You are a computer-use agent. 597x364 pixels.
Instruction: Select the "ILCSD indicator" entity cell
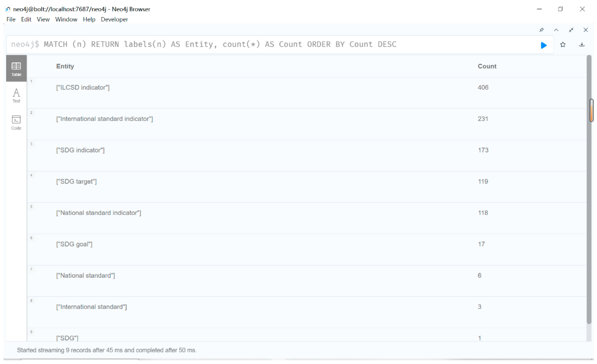(83, 88)
